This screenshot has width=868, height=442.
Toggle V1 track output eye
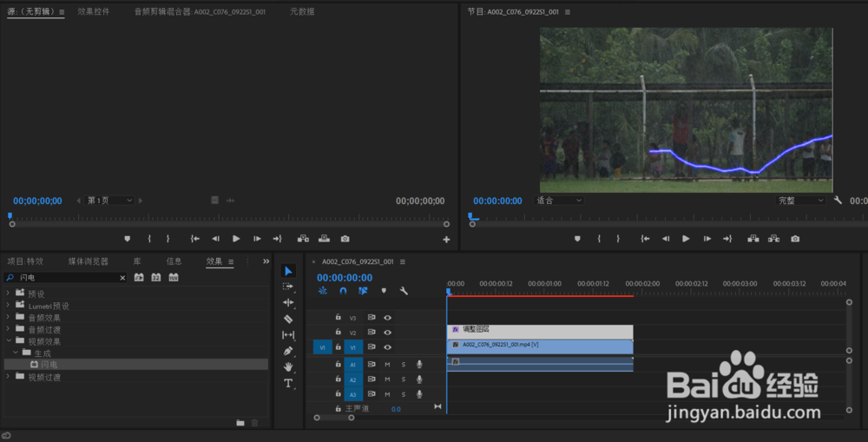coord(387,347)
